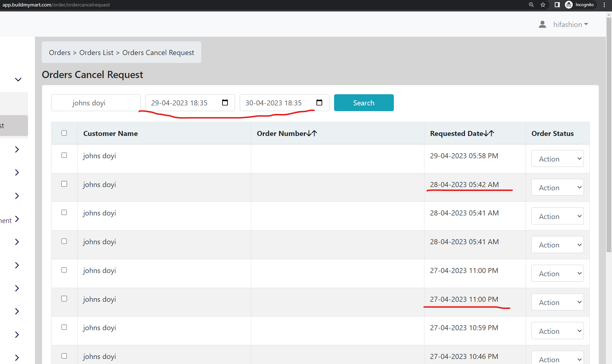The width and height of the screenshot is (612, 364).
Task: Click the Search button
Action: point(364,103)
